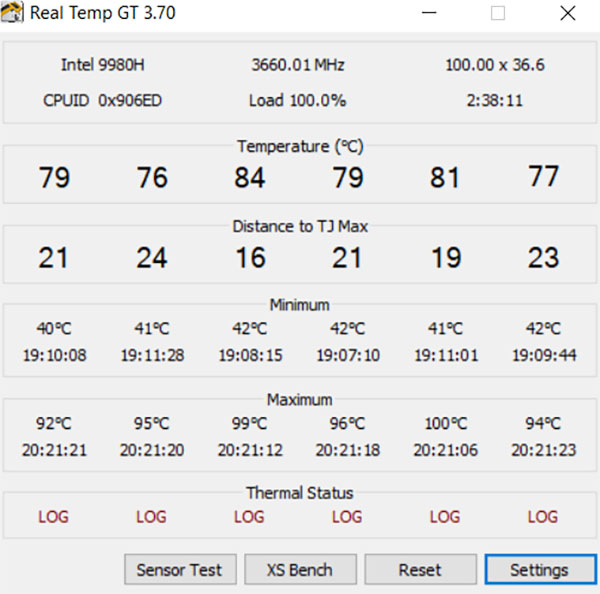Select the TJ Max distance reading 24
Image resolution: width=600 pixels, height=594 pixels.
point(152,258)
